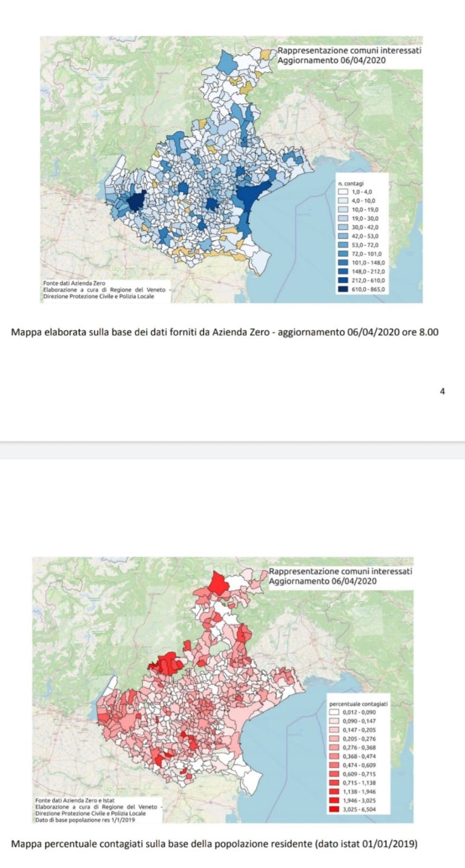Click the 1,138 - 1,946 legend swatch

coord(335,792)
